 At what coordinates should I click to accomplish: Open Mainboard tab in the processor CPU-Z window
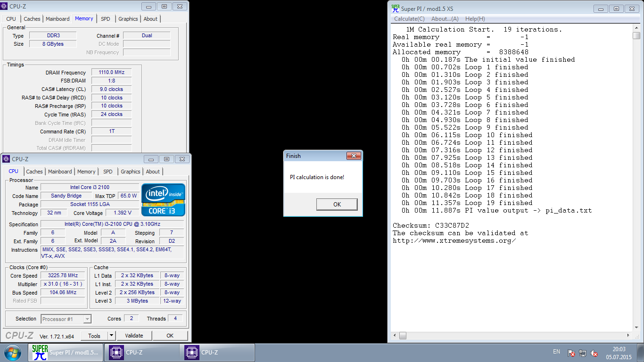click(x=60, y=172)
